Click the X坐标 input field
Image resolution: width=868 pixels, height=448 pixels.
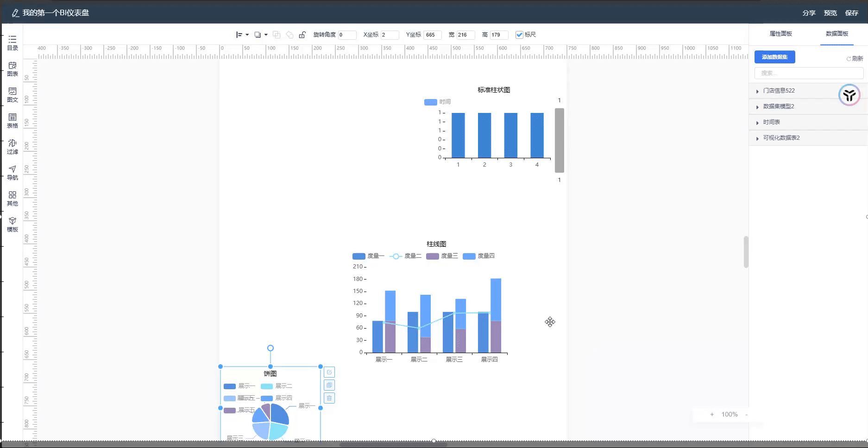pos(390,35)
